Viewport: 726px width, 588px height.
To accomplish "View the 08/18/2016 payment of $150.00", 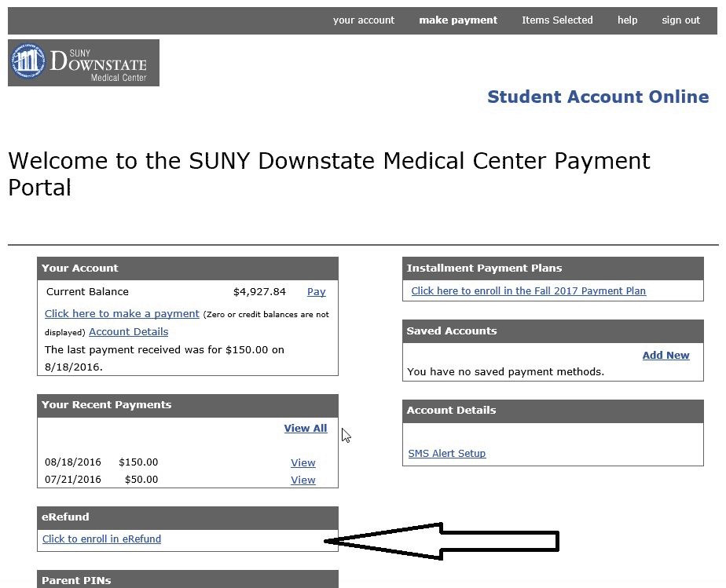I will (x=302, y=462).
